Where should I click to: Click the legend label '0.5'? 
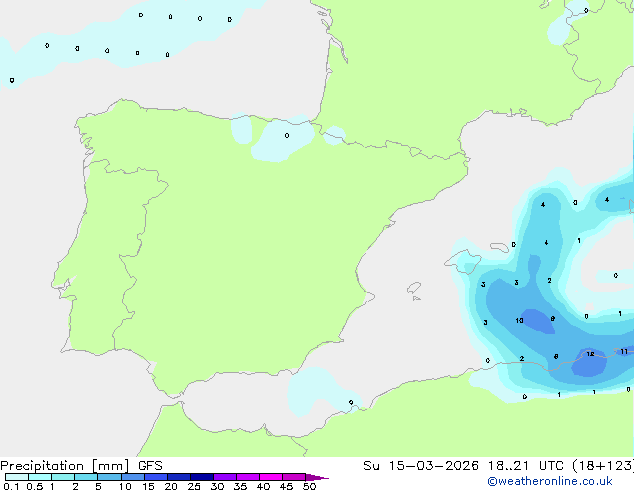pyautogui.click(x=34, y=486)
